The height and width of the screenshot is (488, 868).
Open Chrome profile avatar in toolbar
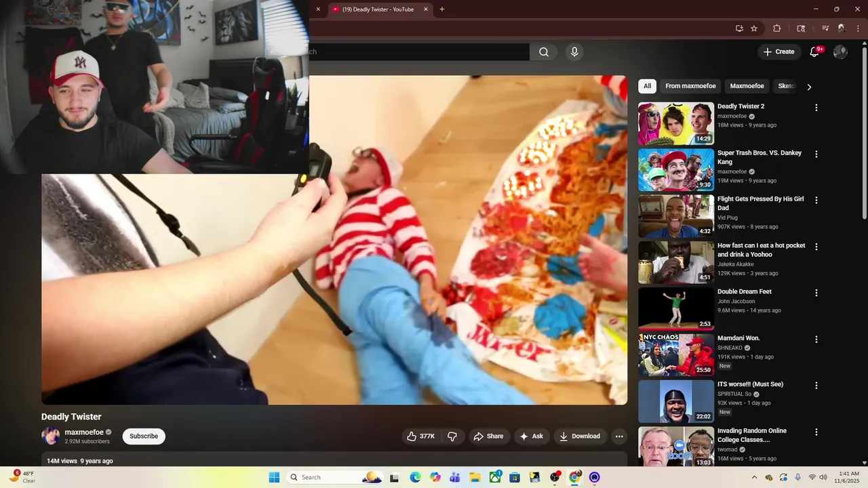point(842,28)
